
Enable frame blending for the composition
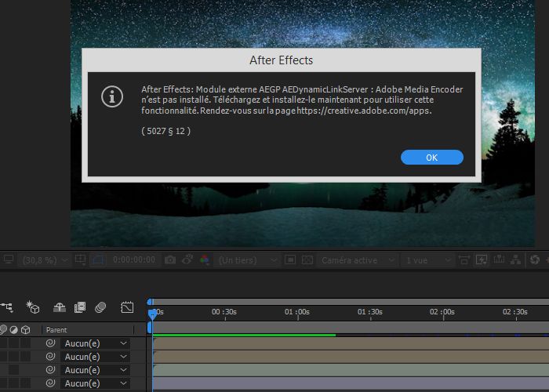79,307
